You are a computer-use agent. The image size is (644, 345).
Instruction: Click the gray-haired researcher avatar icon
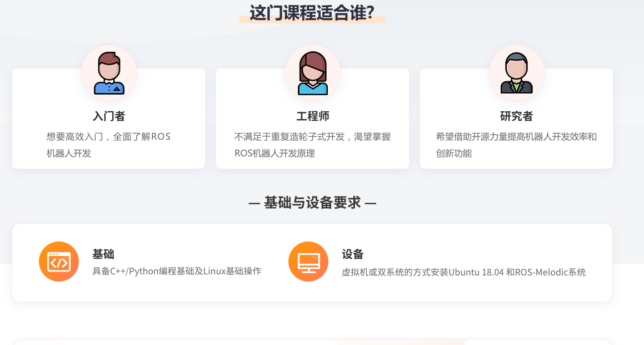point(516,73)
